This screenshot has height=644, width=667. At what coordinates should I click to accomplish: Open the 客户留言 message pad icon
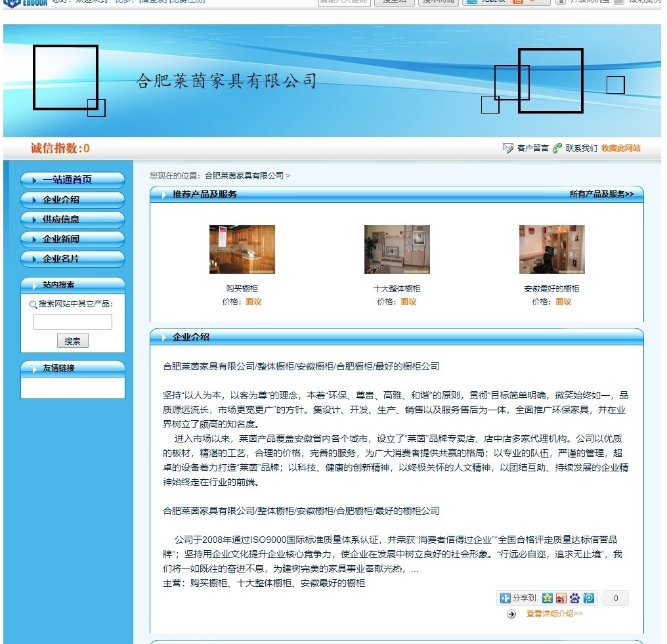coord(506,148)
